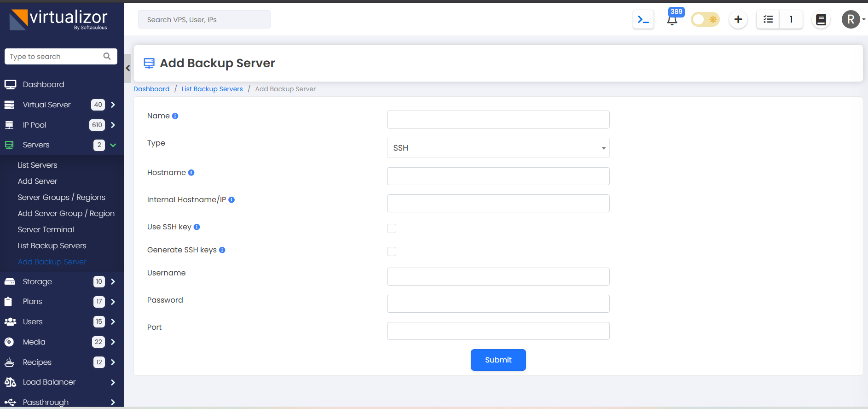Open the Type dropdown showing SSH

[498, 148]
